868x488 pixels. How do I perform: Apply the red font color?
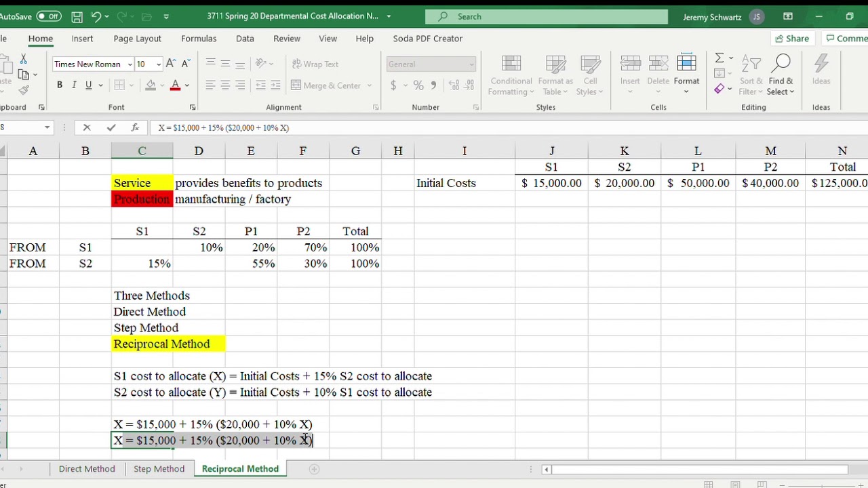pyautogui.click(x=175, y=85)
